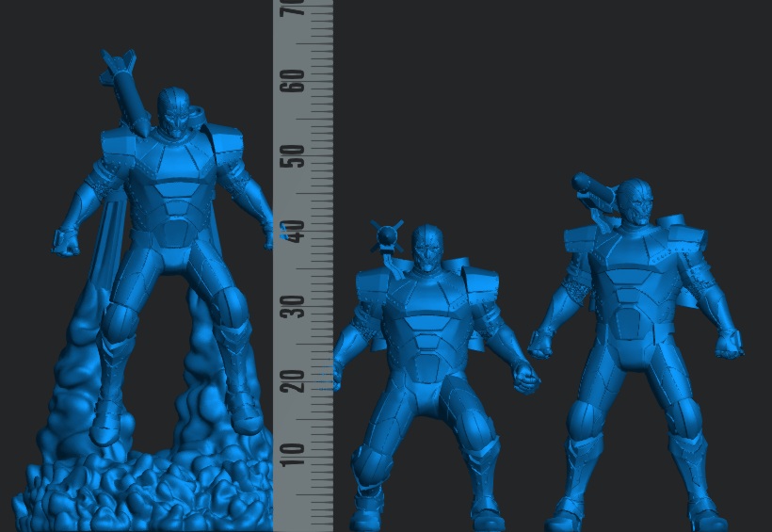Screen dimensions: 772x532
Task: Click the ruler label "50"
Action: click(x=292, y=155)
